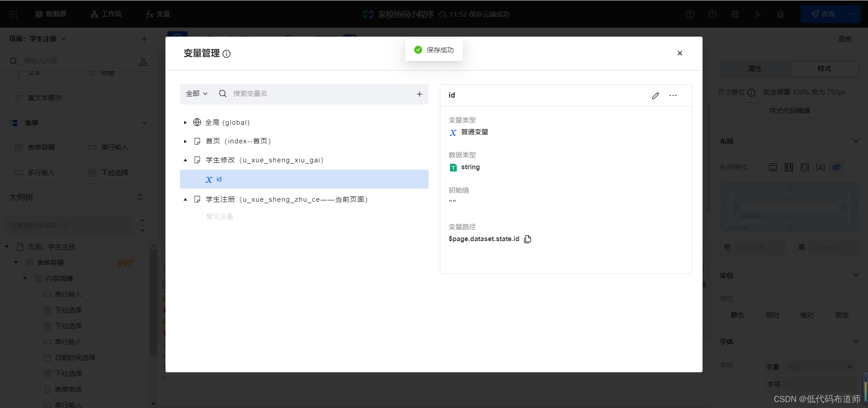The width and height of the screenshot is (868, 408).
Task: Select the 多行输入 component
Action: coord(42,173)
